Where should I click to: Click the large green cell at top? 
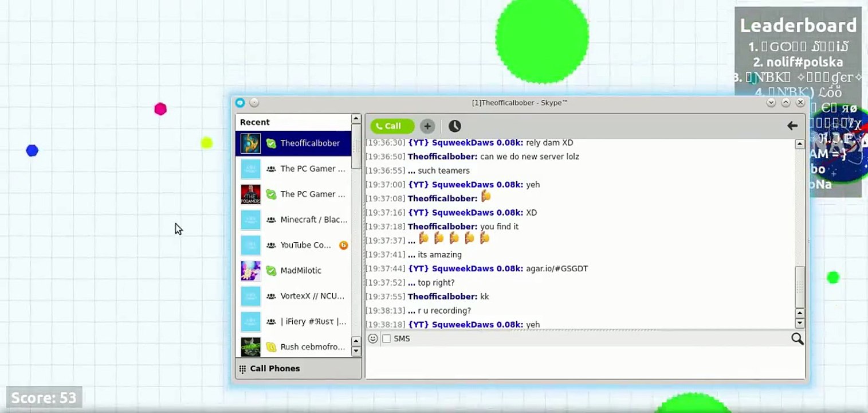(x=542, y=38)
